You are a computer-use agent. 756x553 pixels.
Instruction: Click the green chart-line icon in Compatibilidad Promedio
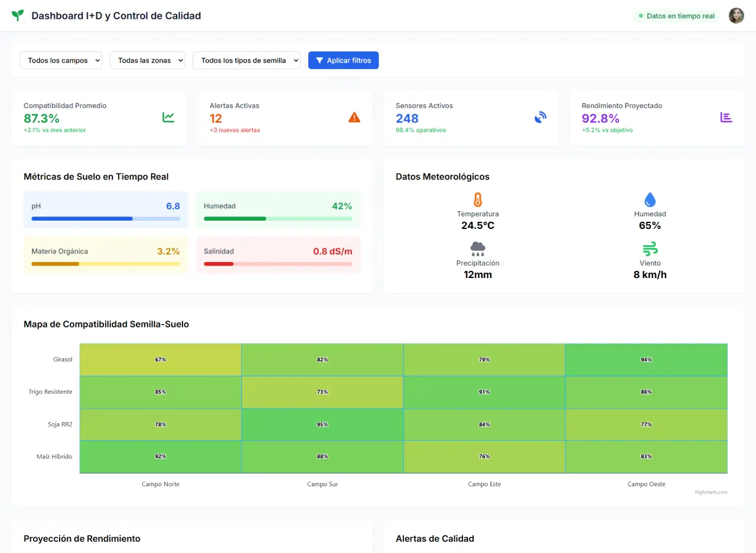point(168,117)
